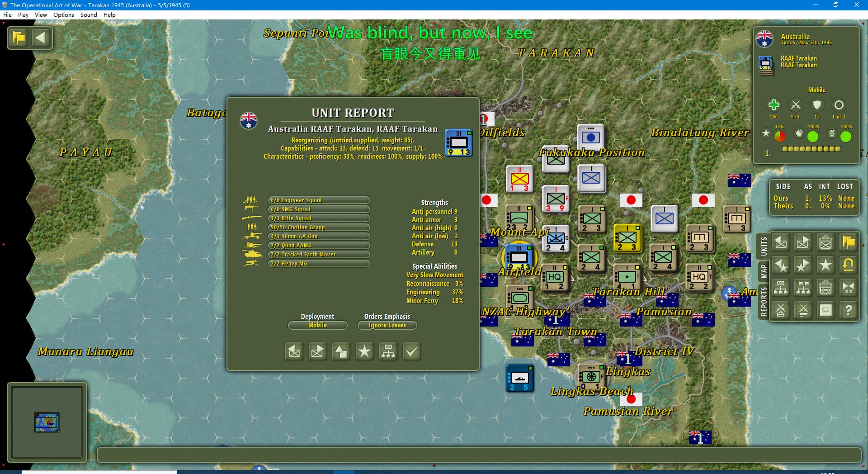The width and height of the screenshot is (868, 474).
Task: Select the 50/50 Civilian Group equipment bar
Action: (x=319, y=228)
